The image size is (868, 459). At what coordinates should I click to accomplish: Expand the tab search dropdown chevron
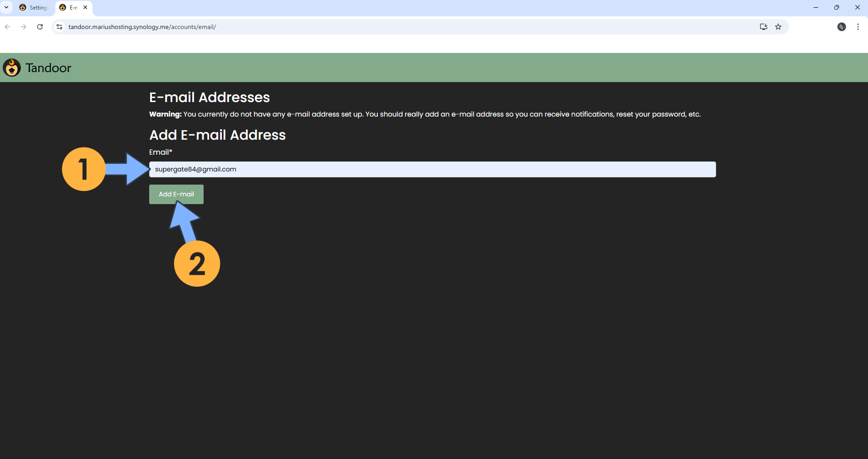(x=6, y=7)
